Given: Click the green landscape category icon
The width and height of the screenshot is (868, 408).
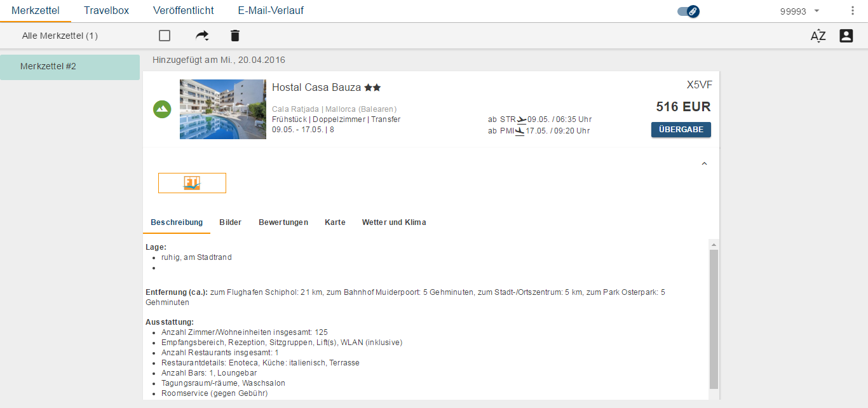Looking at the screenshot, I should click(x=162, y=109).
